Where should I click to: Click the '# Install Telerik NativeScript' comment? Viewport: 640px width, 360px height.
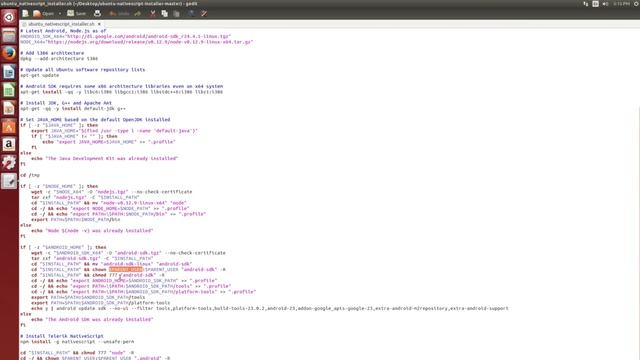click(x=62, y=336)
